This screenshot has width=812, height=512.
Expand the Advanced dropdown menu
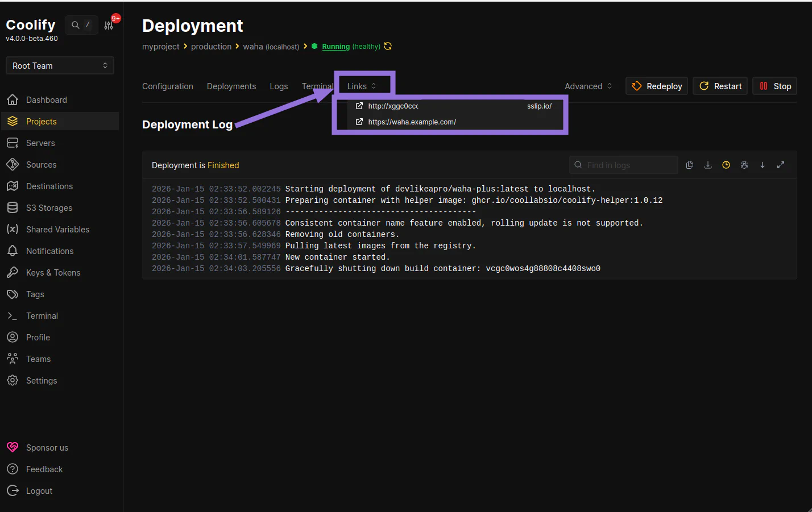[x=588, y=86]
